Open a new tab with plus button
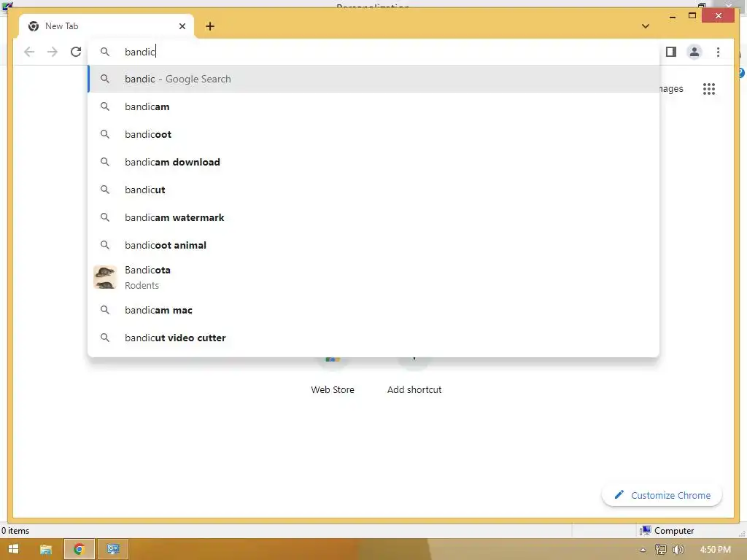 click(210, 26)
